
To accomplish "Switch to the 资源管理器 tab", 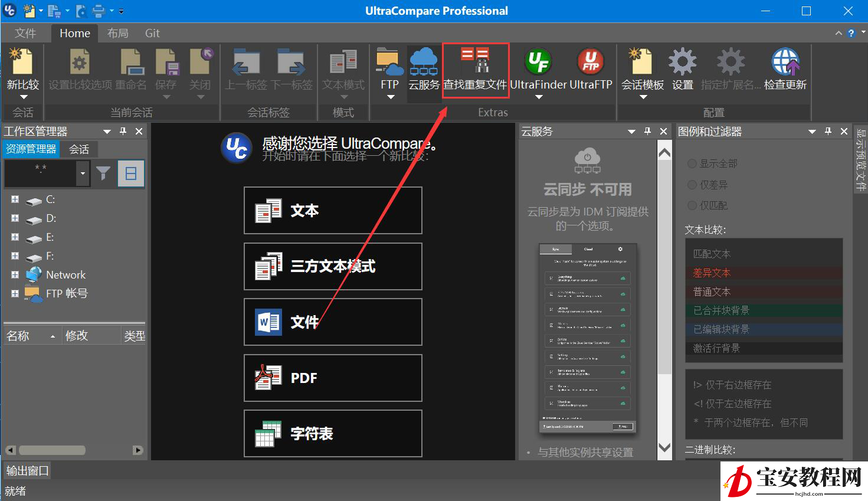I will pos(31,149).
